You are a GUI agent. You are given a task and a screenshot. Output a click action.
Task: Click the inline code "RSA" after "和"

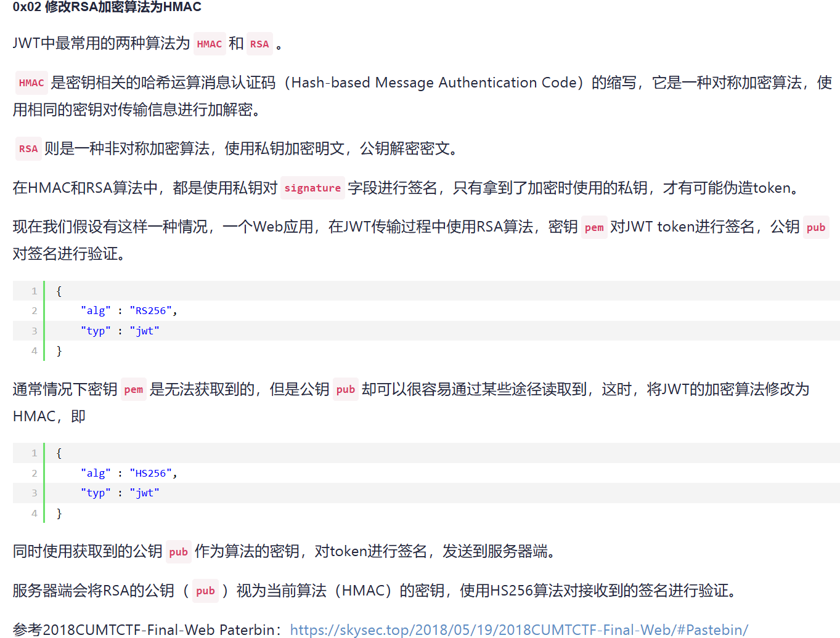(x=259, y=44)
